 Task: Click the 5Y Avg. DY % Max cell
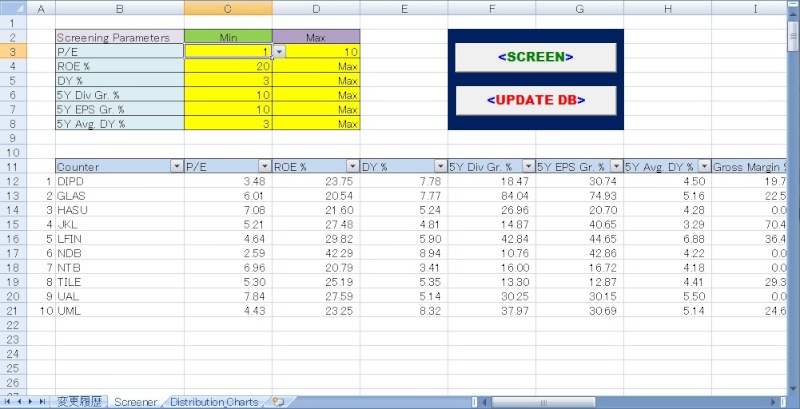click(x=316, y=123)
